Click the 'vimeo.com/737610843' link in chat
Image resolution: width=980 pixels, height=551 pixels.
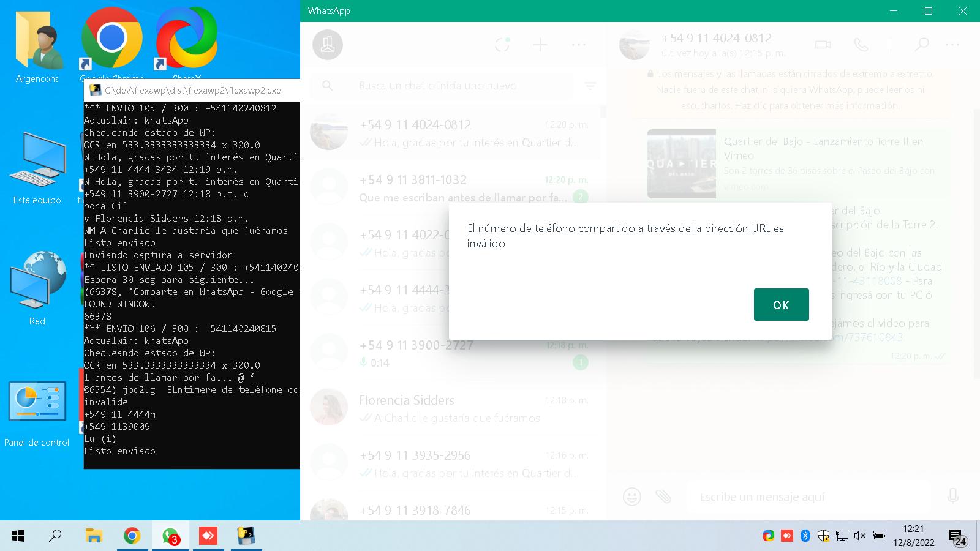click(867, 337)
